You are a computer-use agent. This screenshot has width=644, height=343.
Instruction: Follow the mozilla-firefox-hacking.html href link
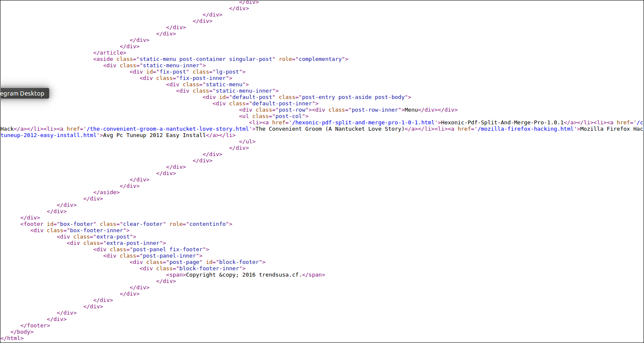(x=527, y=129)
